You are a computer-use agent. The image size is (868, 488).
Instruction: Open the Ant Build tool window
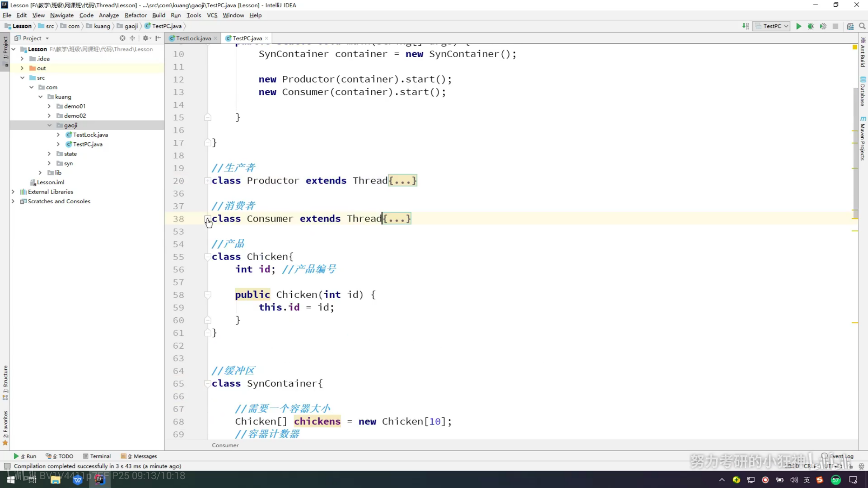click(863, 53)
